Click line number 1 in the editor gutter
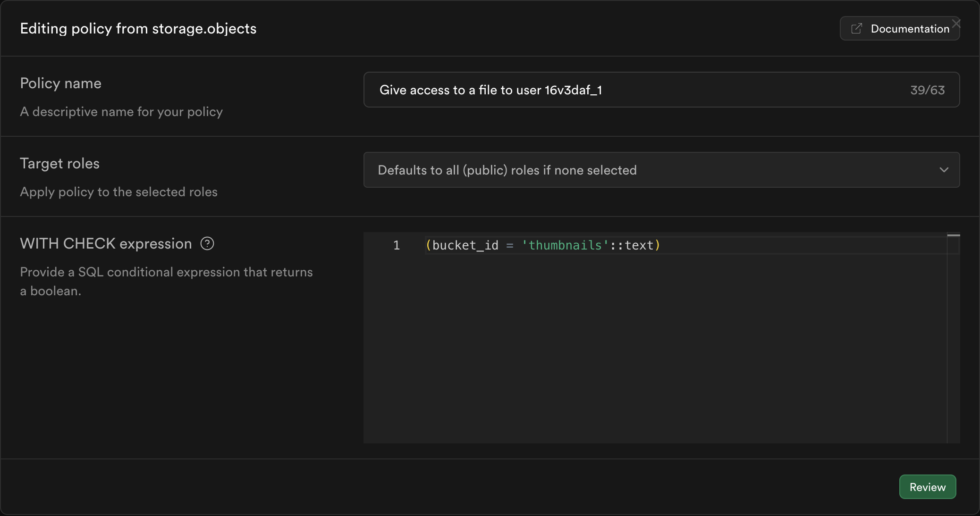This screenshot has height=516, width=980. [397, 245]
